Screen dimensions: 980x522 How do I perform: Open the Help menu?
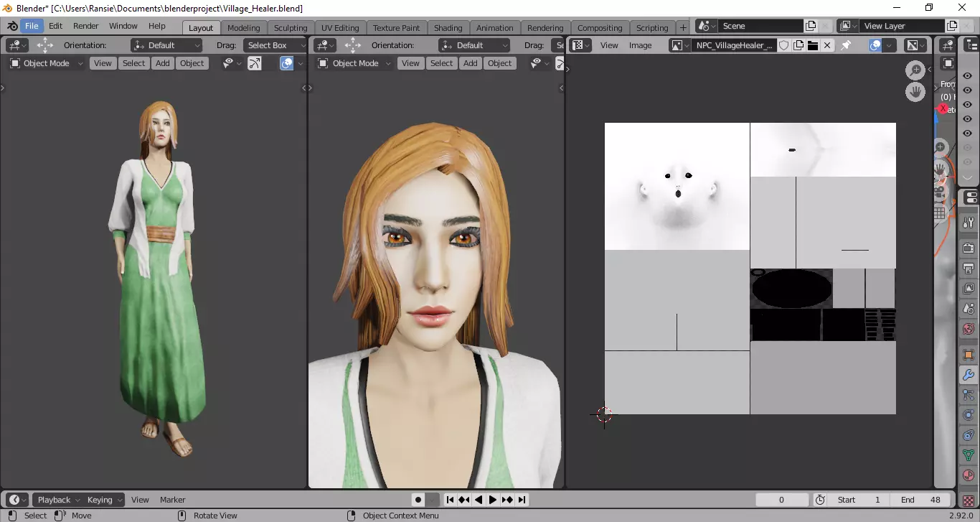tap(156, 26)
